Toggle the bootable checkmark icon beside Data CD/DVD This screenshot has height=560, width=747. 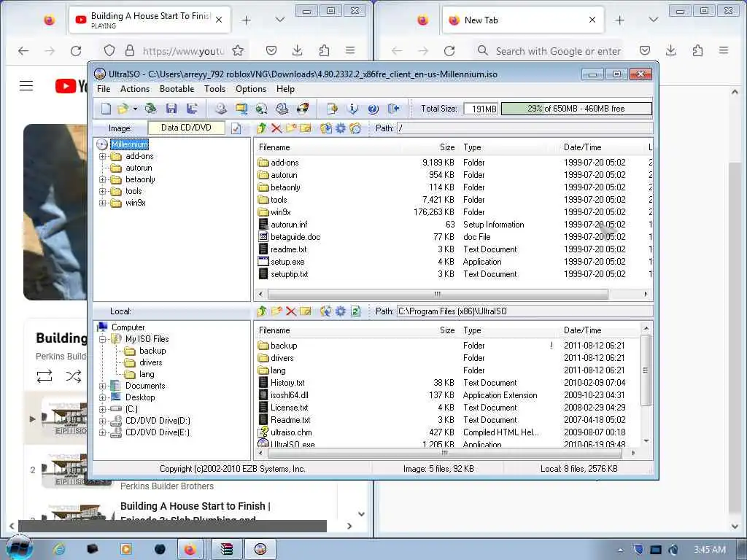[236, 128]
